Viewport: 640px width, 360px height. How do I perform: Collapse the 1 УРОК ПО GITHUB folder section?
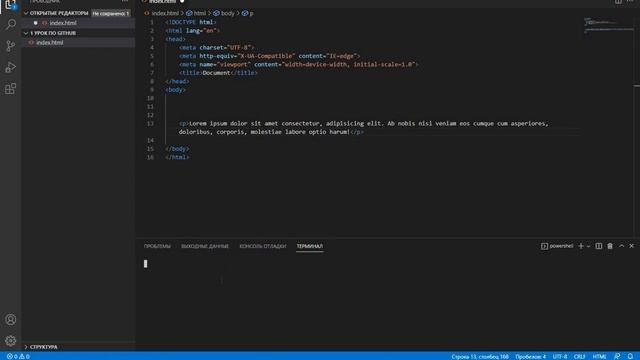click(53, 33)
